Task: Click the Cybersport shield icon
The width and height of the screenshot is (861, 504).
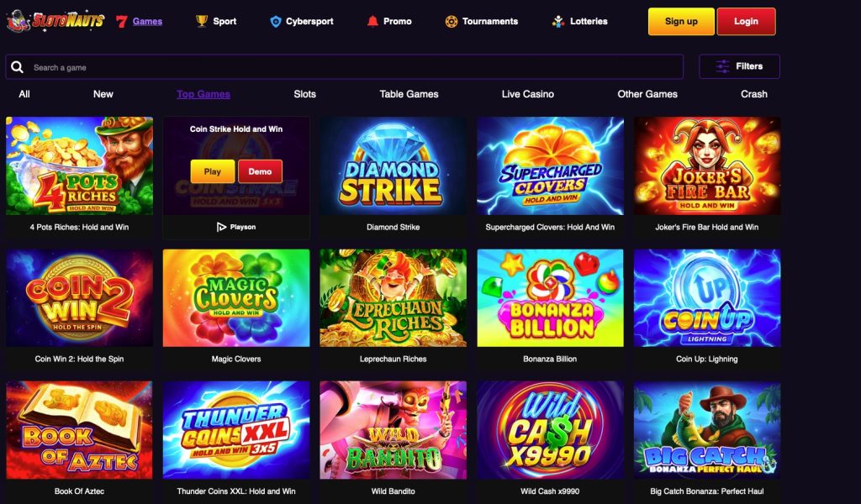Action: [276, 21]
